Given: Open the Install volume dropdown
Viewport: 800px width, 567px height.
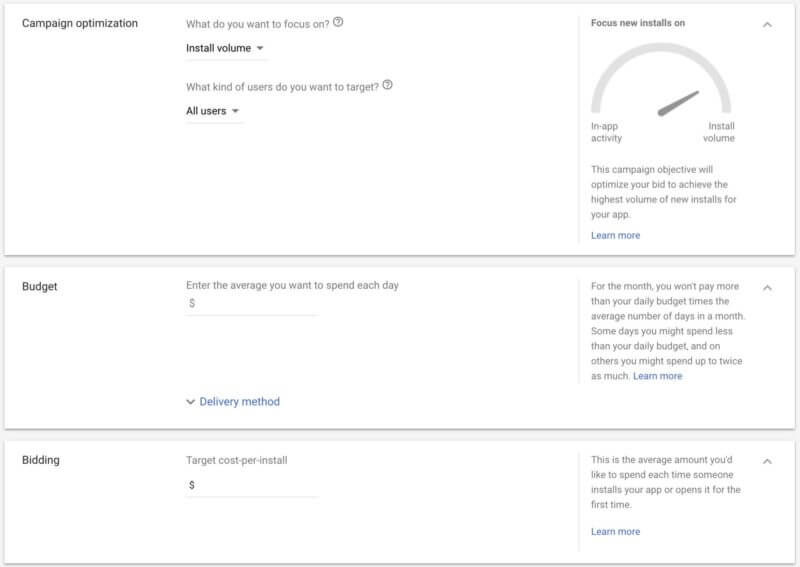Looking at the screenshot, I should pyautogui.click(x=225, y=48).
